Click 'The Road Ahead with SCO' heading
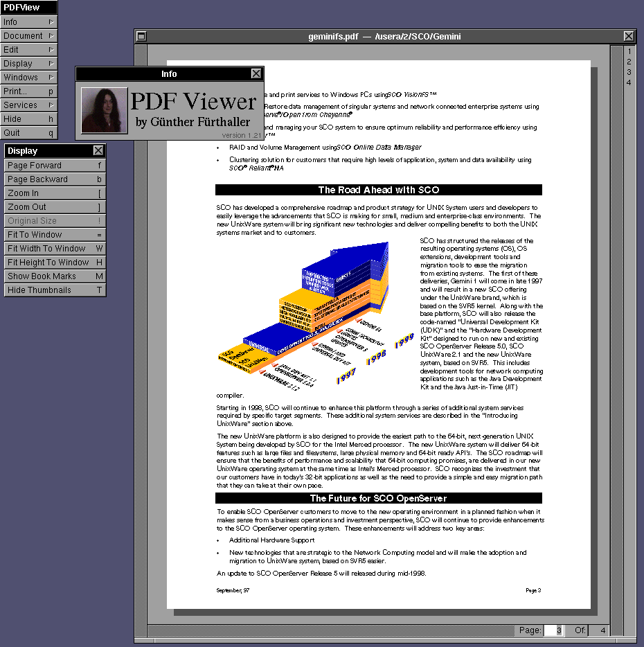This screenshot has width=644, height=647. 378,190
